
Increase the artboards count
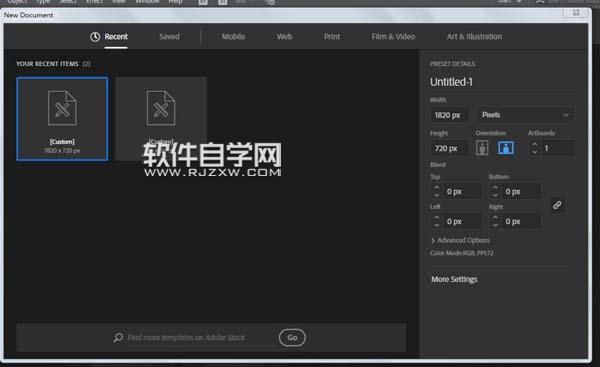point(535,145)
